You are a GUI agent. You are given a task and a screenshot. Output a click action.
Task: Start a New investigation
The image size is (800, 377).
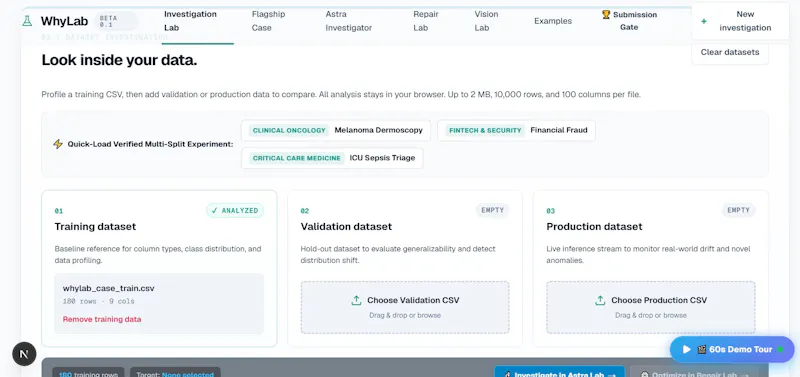coord(740,21)
